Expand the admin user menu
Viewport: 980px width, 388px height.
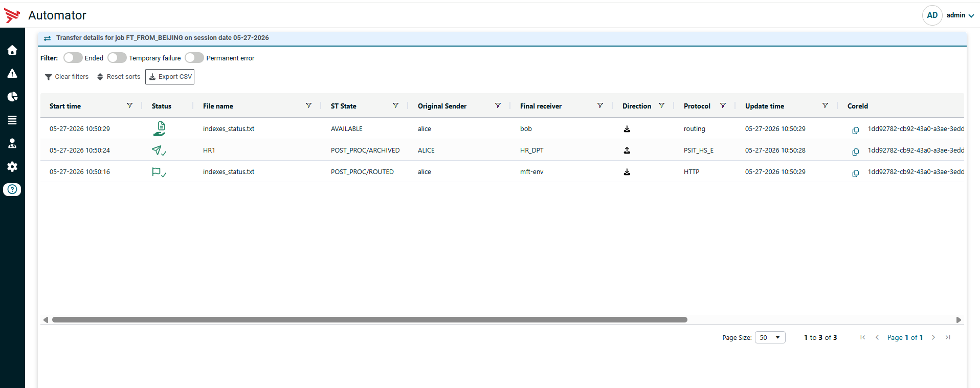[x=960, y=15]
